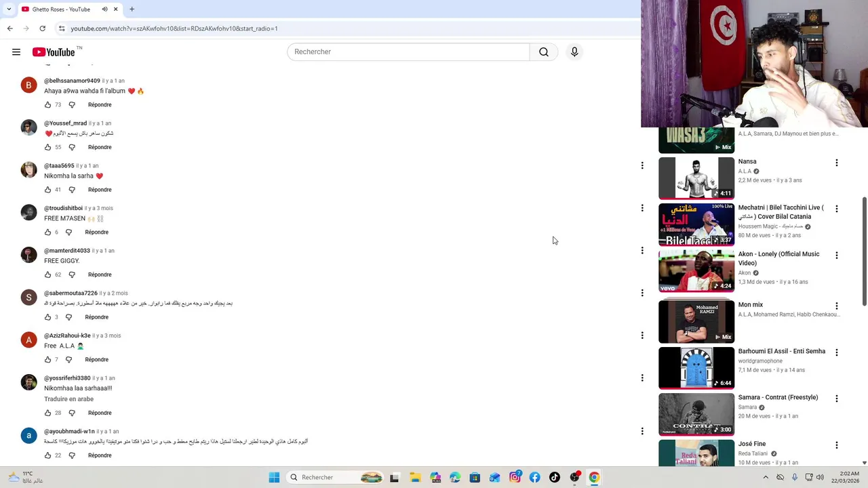
Task: Go to the YouTube home logo
Action: tap(54, 52)
